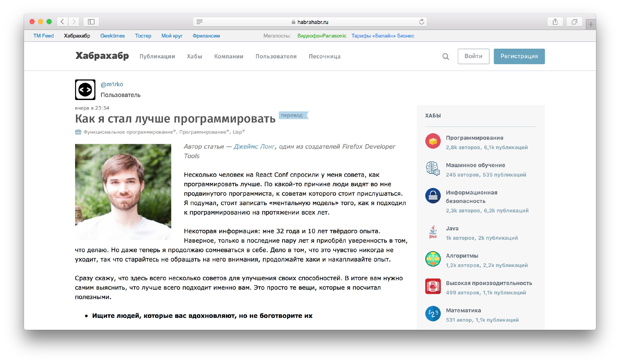The width and height of the screenshot is (620, 364).
Task: Click '245 авторов, 535 публикаций' stats
Action: coord(486,175)
